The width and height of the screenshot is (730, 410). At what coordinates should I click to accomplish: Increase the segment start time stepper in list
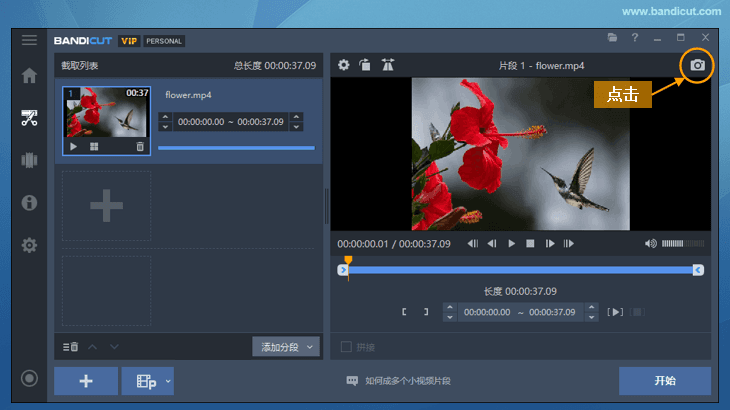(x=165, y=117)
